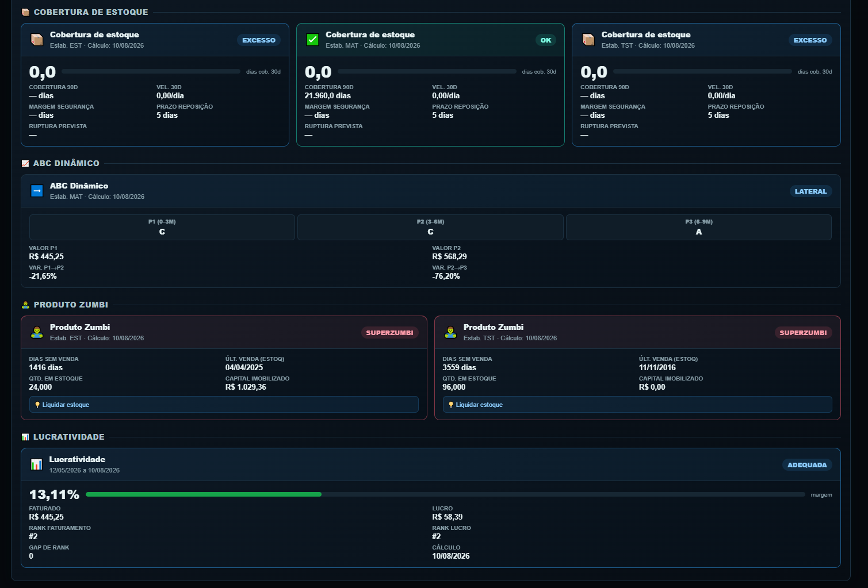Click the ADEQUADA badge on Lucratividade card
Viewport: 868px width, 588px height.
pos(807,465)
